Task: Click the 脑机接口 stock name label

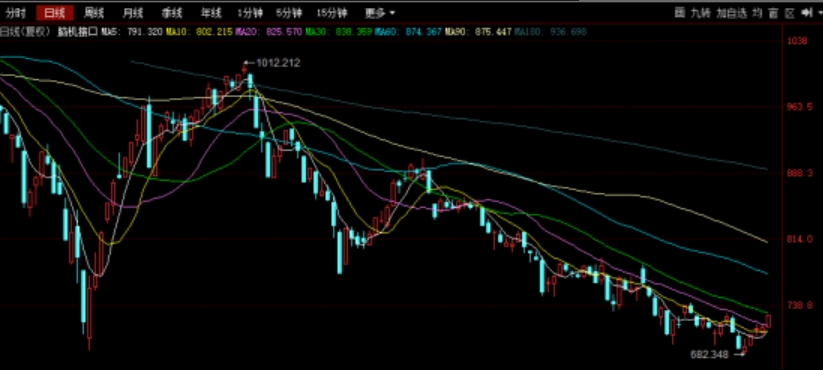Action: pos(78,31)
